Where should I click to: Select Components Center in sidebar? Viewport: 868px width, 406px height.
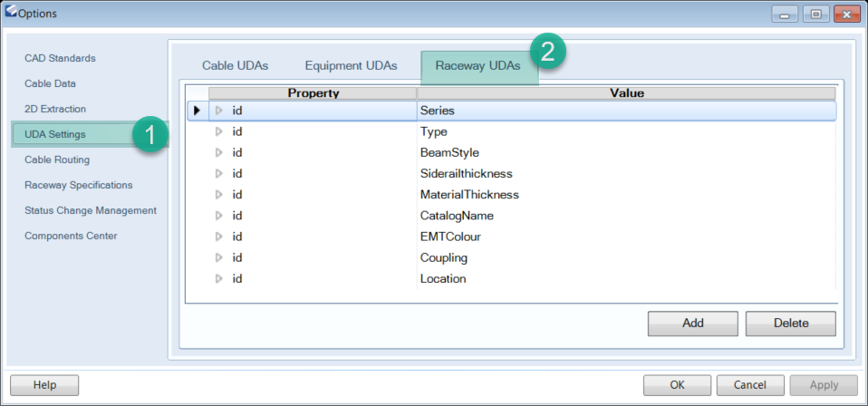71,236
